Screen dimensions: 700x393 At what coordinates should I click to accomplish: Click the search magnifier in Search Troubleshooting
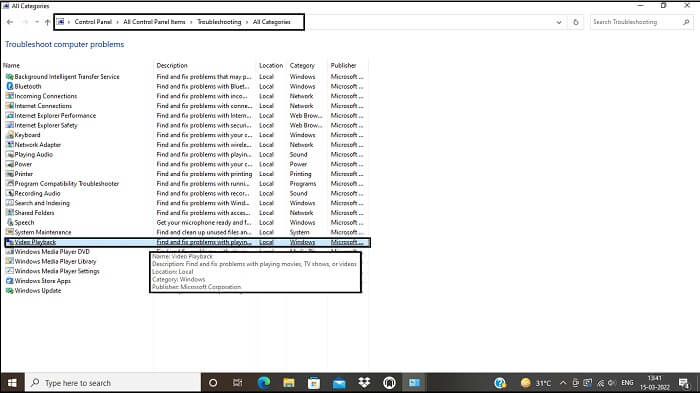coord(687,22)
